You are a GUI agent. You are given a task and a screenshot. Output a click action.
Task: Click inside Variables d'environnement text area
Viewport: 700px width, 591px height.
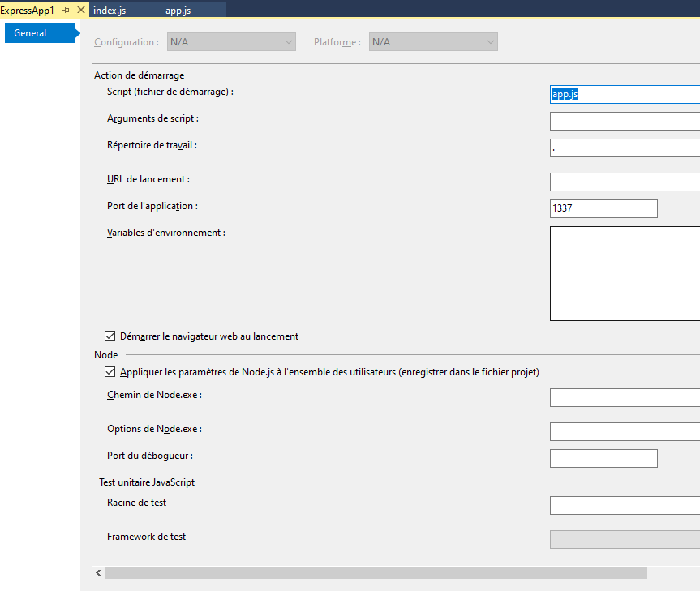click(x=625, y=273)
